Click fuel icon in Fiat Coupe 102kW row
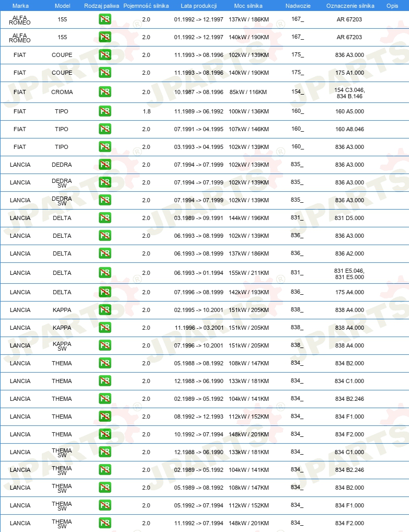 [105, 55]
